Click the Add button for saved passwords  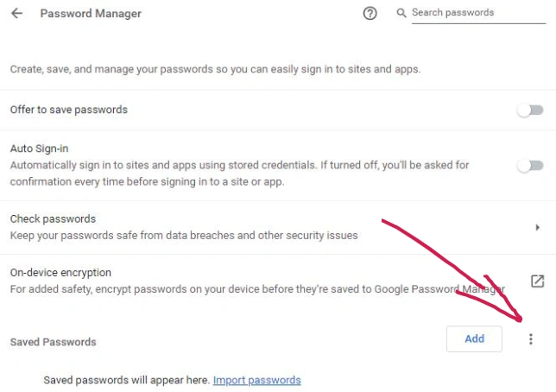coord(474,338)
